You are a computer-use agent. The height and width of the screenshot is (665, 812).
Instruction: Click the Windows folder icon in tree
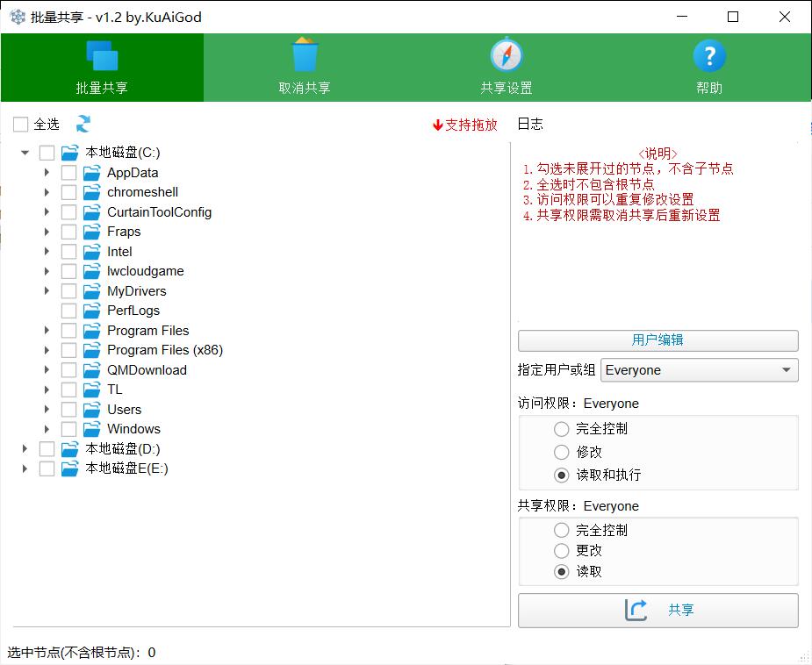(x=92, y=429)
